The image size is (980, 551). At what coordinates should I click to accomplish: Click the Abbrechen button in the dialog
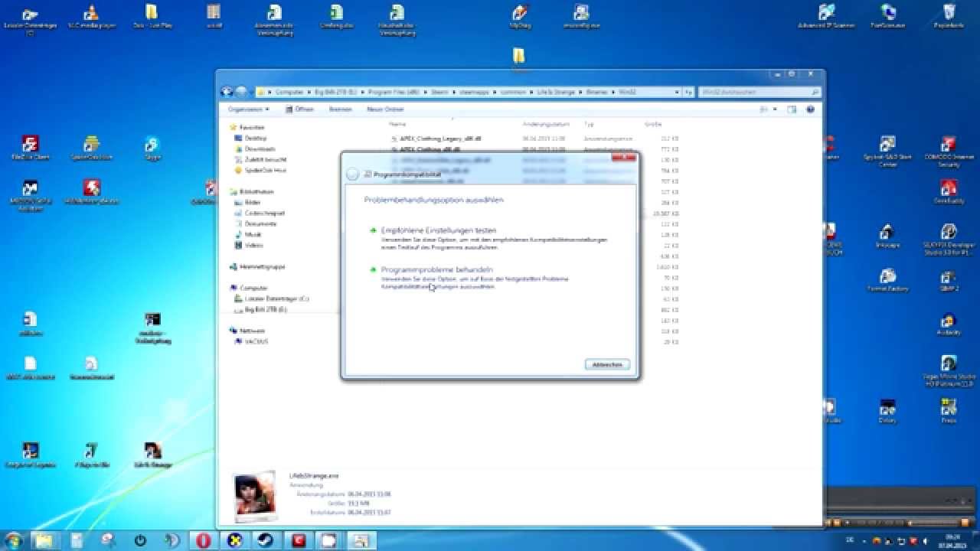coord(607,364)
